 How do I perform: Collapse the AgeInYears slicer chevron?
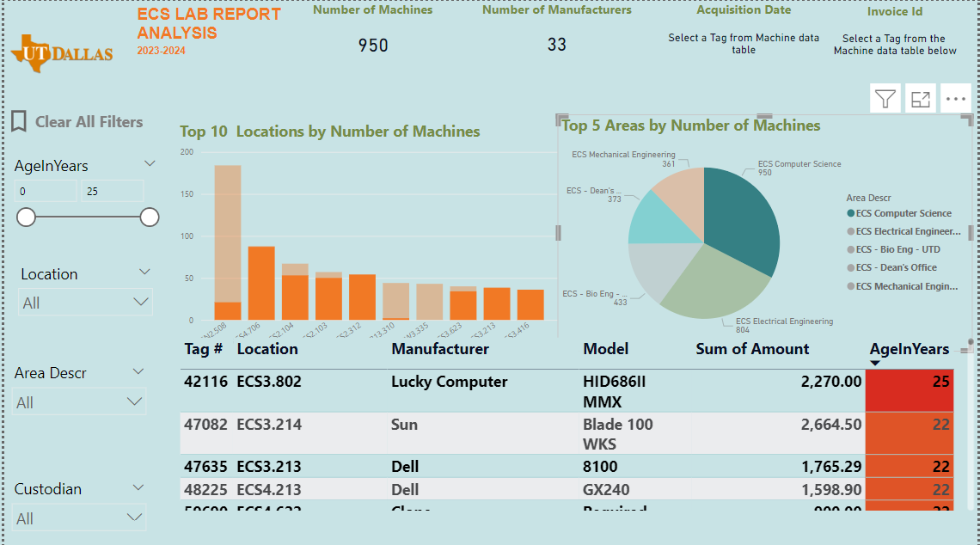(x=150, y=163)
